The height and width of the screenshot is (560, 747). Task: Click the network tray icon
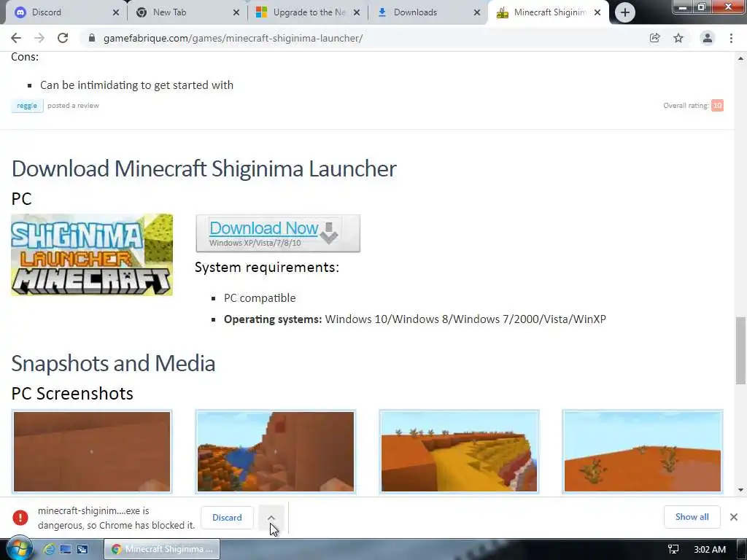673,550
